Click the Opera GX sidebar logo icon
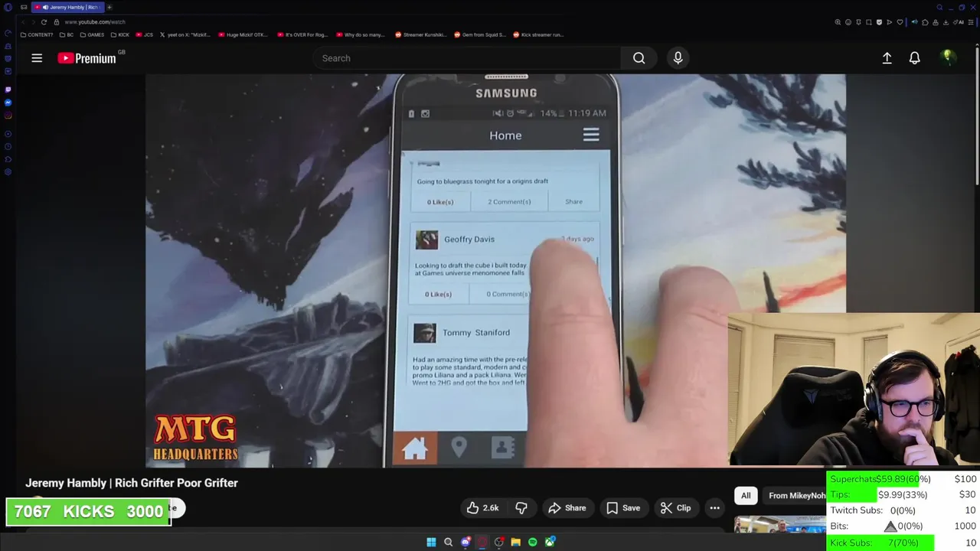 (8, 8)
